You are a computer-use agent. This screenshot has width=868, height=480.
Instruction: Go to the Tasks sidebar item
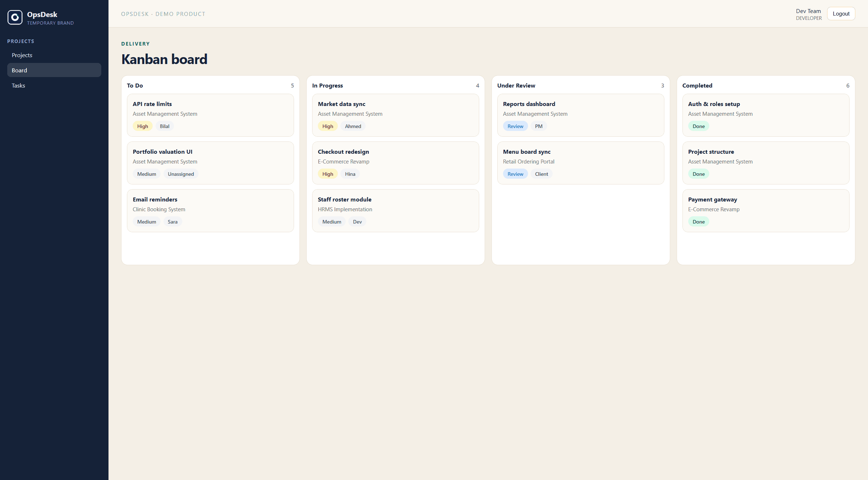coord(54,85)
